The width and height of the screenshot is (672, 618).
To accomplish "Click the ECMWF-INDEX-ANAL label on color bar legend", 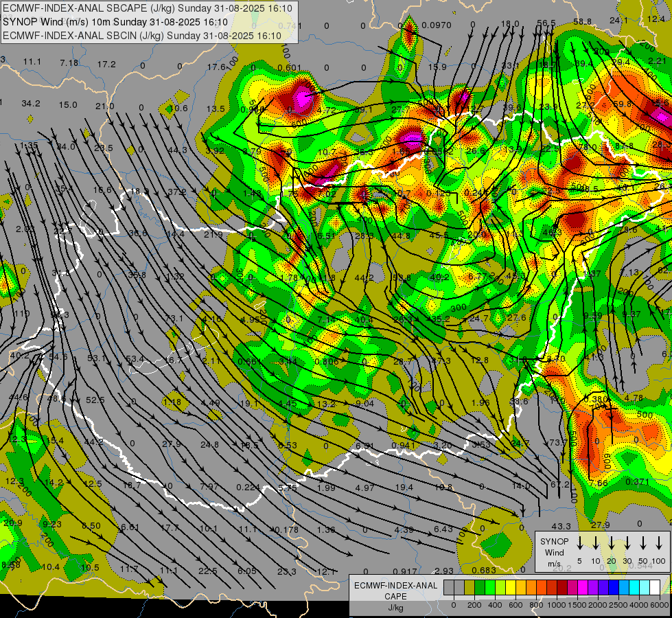I will click(x=395, y=586).
